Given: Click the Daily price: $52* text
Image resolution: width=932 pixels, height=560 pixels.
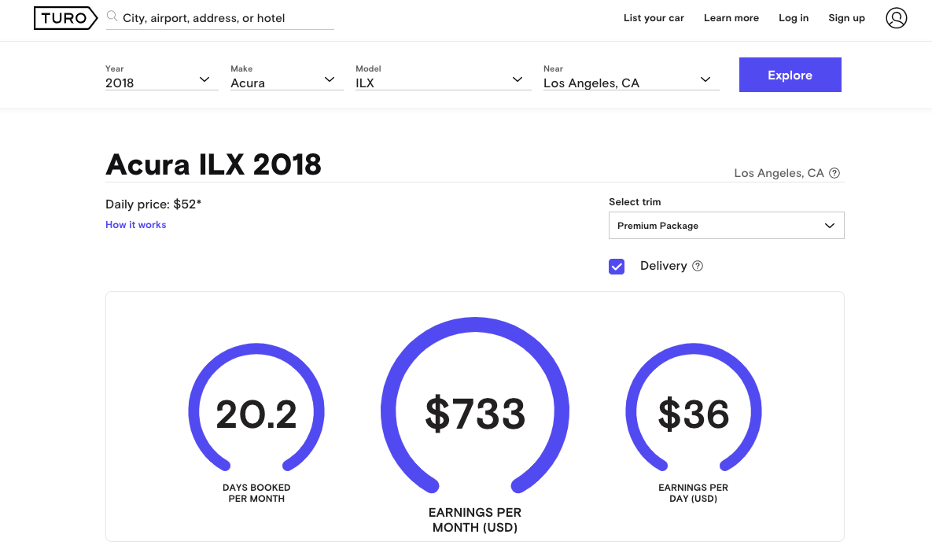Looking at the screenshot, I should pyautogui.click(x=153, y=204).
